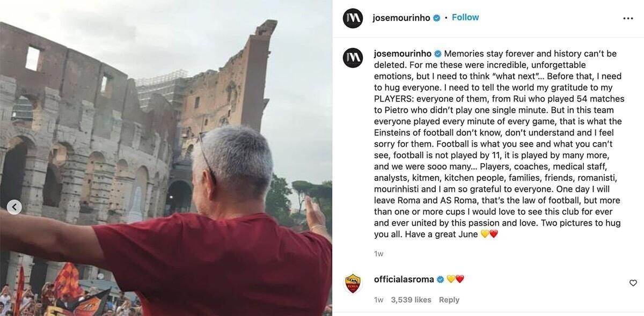Click verified badge beside officialasroma
This screenshot has width=644, height=316.
[x=440, y=279]
